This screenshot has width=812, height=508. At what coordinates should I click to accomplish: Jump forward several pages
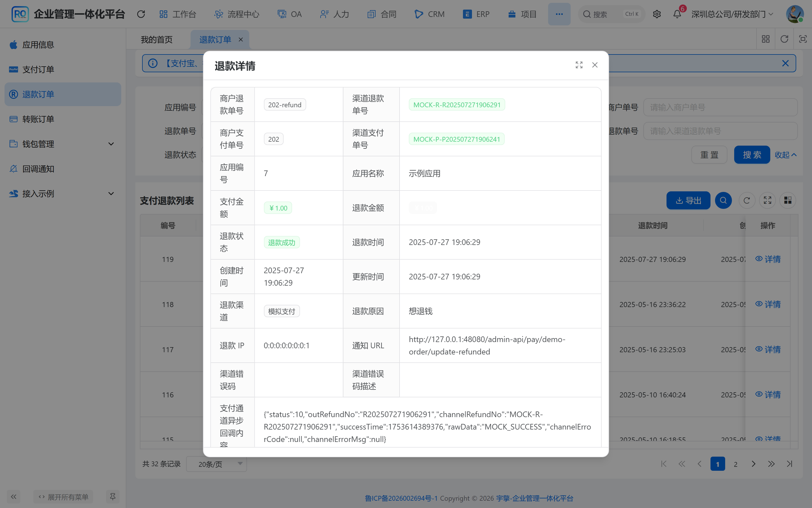[771, 464]
